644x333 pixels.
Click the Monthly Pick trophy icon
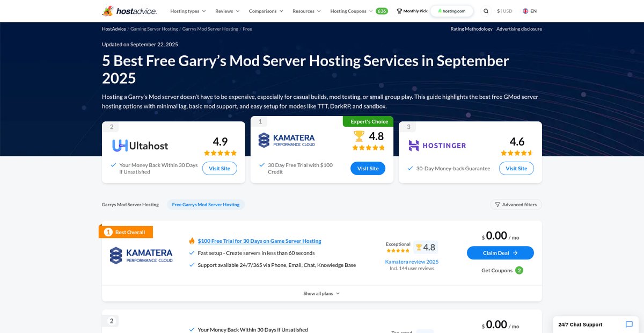pyautogui.click(x=399, y=11)
